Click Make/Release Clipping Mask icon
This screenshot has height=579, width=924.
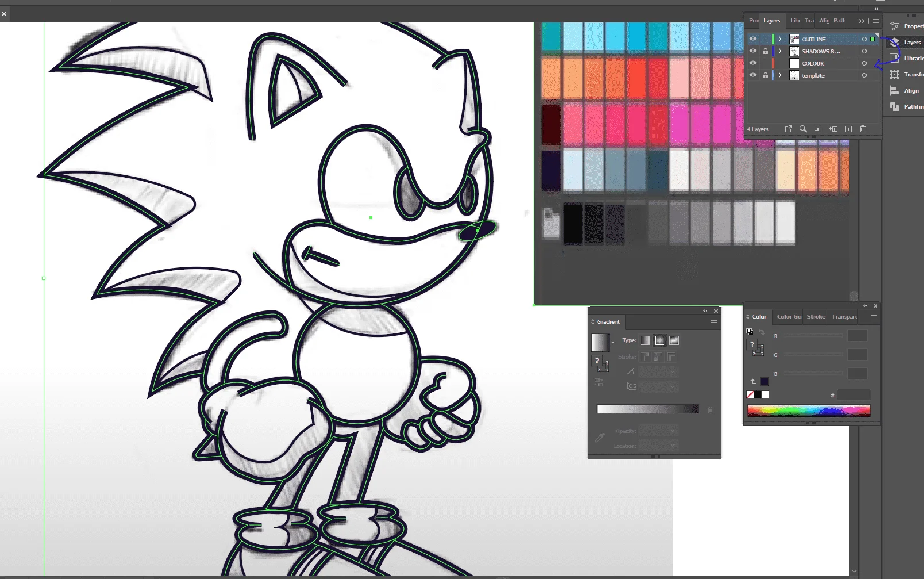[818, 129]
